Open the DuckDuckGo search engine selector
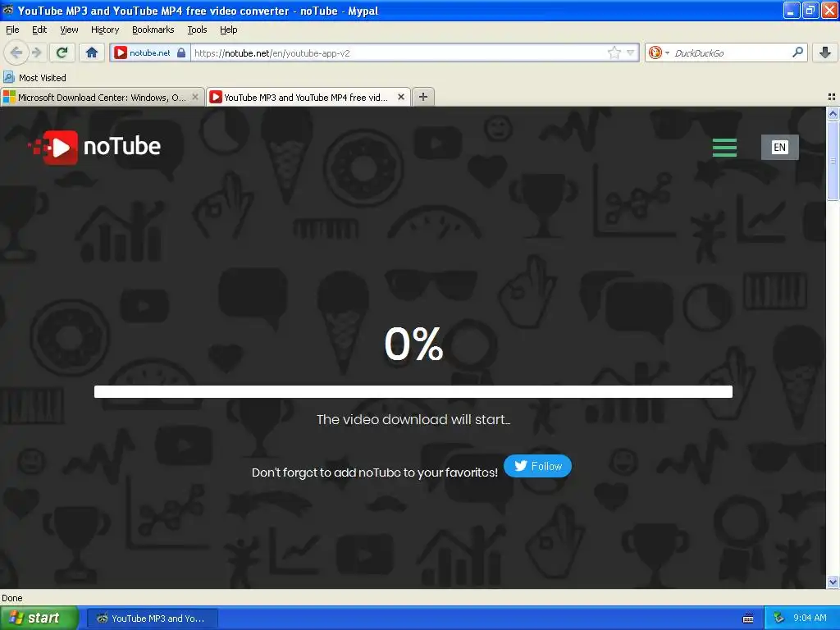Viewport: 840px width, 630px height. click(659, 52)
